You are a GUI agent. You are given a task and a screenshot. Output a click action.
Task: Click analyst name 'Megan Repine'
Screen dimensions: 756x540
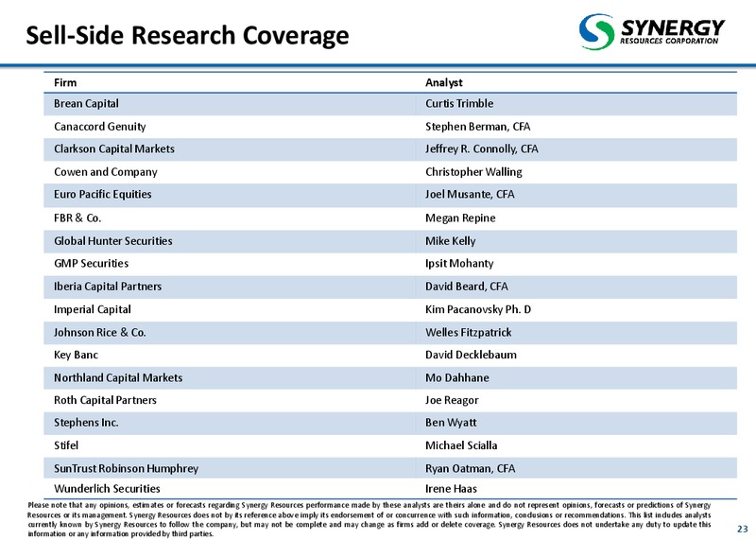tap(460, 218)
